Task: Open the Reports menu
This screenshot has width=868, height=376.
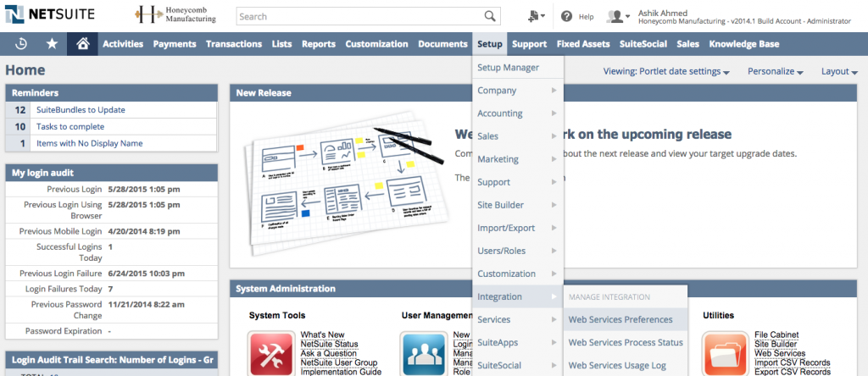Action: [319, 44]
